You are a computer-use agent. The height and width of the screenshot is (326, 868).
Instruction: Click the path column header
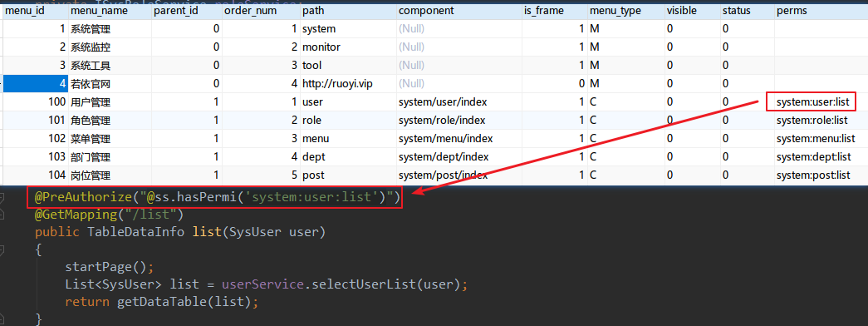coord(348,10)
